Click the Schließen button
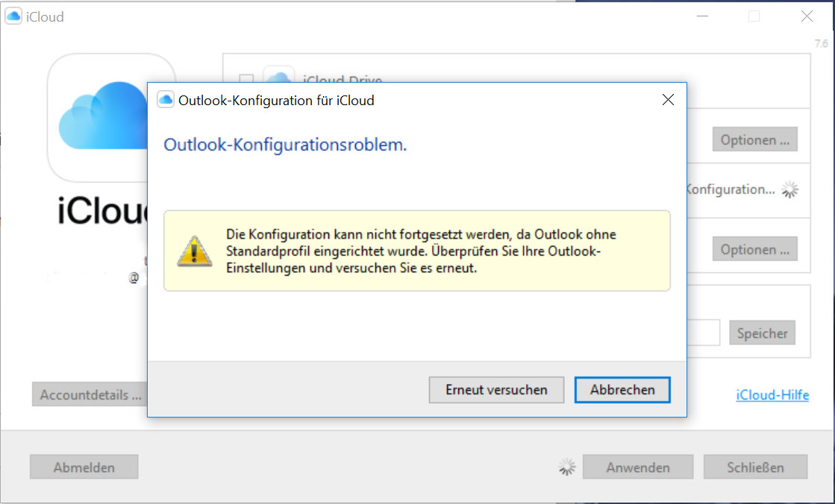Screen dimensions: 835x504 coord(755,467)
